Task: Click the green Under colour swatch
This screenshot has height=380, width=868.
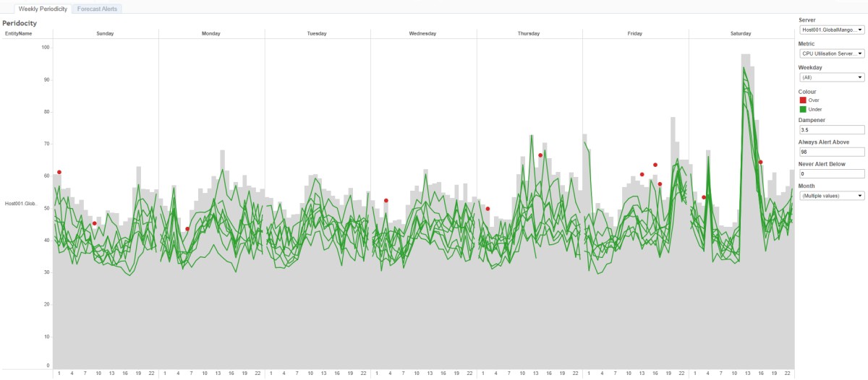Action: 802,109
